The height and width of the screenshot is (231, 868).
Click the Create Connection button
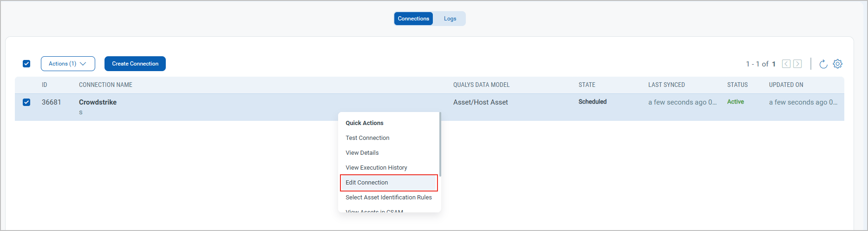135,64
